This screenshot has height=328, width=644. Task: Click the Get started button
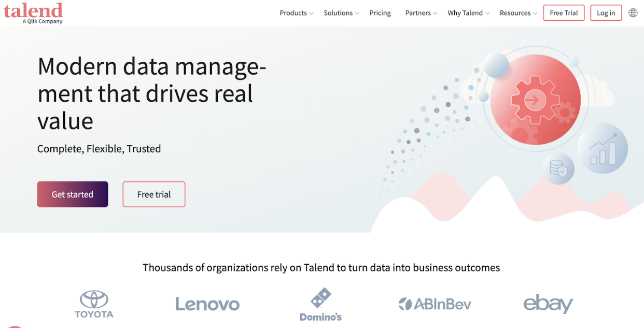coord(73,194)
